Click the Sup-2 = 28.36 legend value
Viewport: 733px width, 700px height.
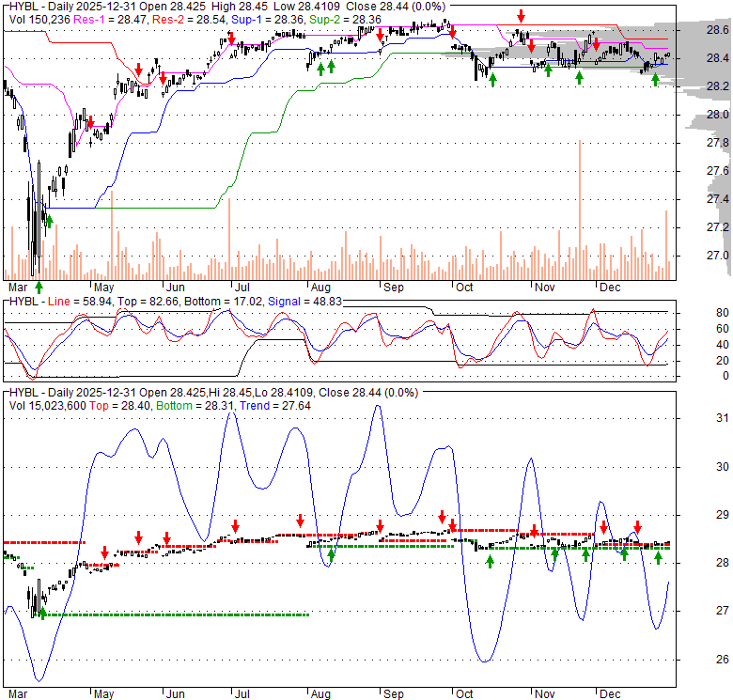345,20
